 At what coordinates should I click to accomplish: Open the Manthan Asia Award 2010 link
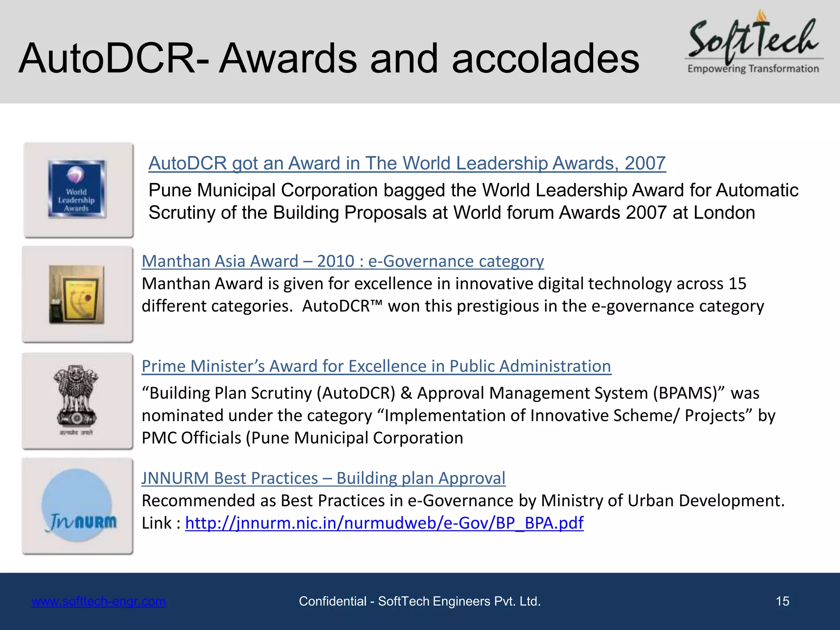343,261
